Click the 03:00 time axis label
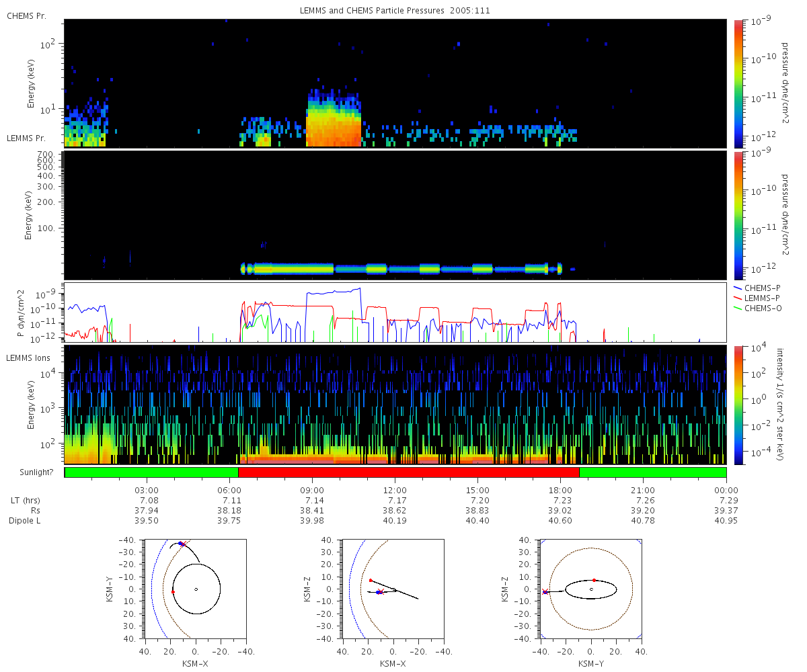This screenshot has width=807, height=672. [x=147, y=491]
